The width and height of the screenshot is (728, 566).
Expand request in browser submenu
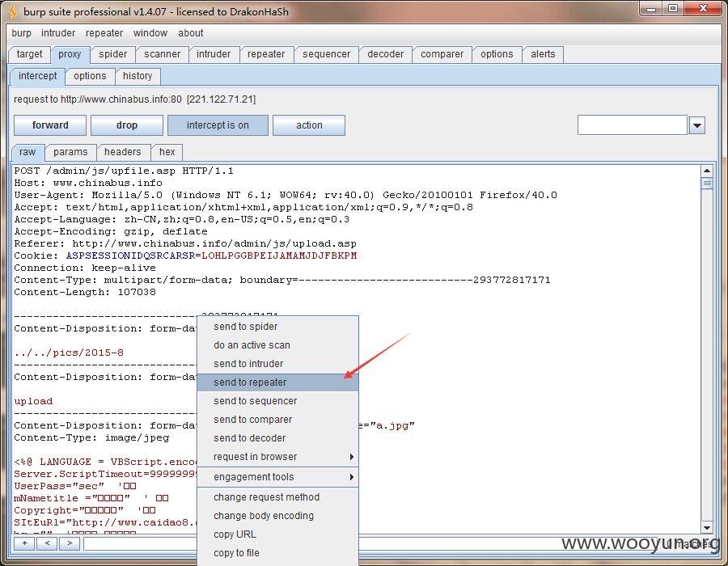pyautogui.click(x=278, y=457)
